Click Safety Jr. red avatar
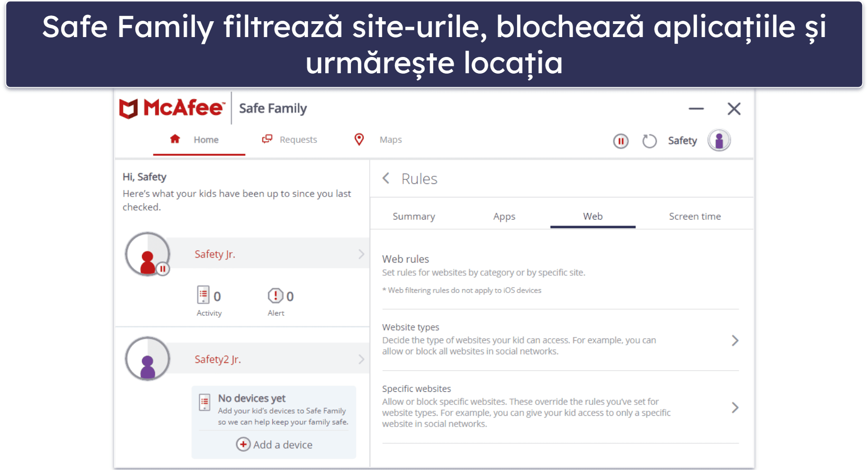The height and width of the screenshot is (470, 868). point(147,254)
